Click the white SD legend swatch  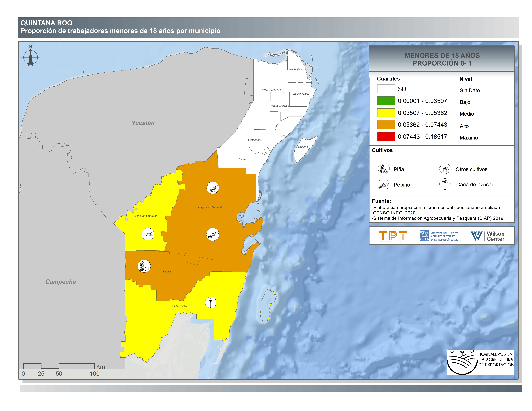pos(386,89)
